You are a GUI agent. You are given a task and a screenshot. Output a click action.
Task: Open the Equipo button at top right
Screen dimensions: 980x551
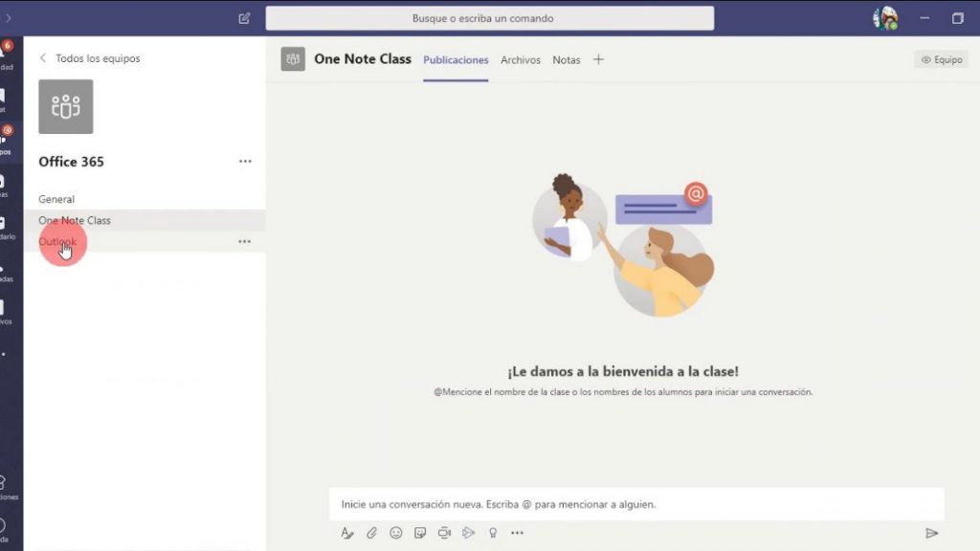click(x=942, y=58)
